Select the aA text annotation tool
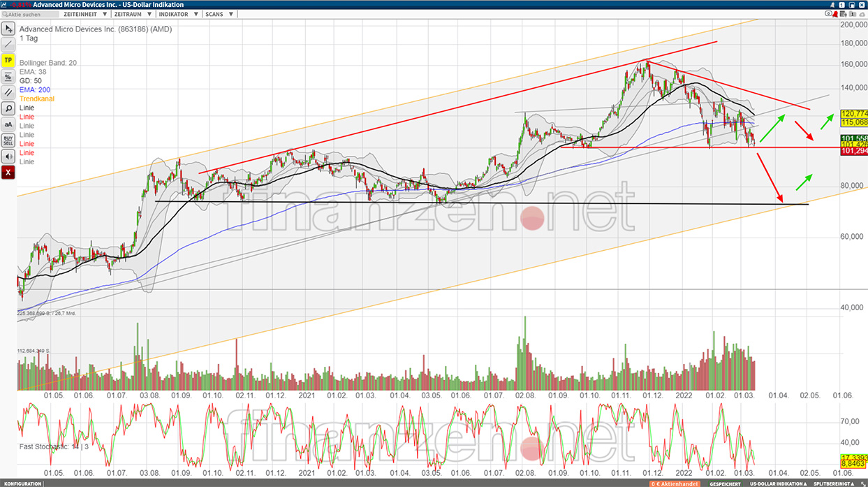 coord(8,124)
